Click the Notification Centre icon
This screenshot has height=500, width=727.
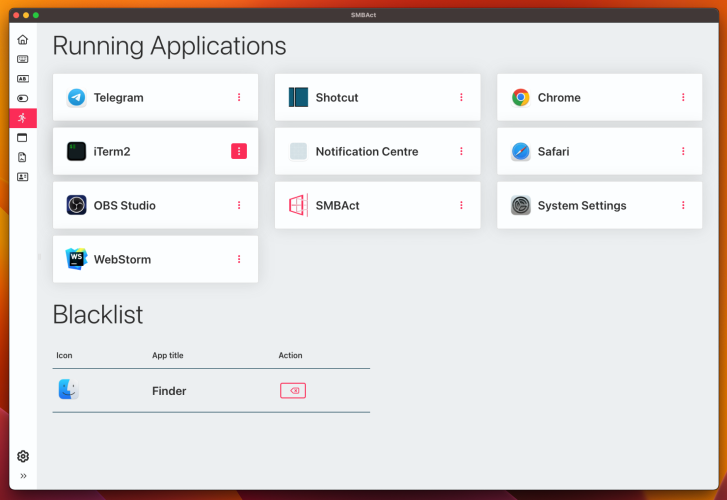tap(298, 151)
